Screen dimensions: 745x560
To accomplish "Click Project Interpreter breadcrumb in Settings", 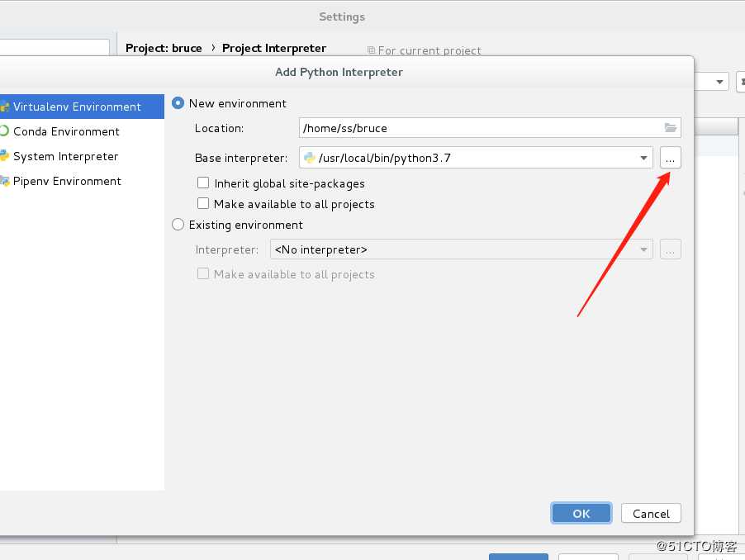I will click(274, 48).
